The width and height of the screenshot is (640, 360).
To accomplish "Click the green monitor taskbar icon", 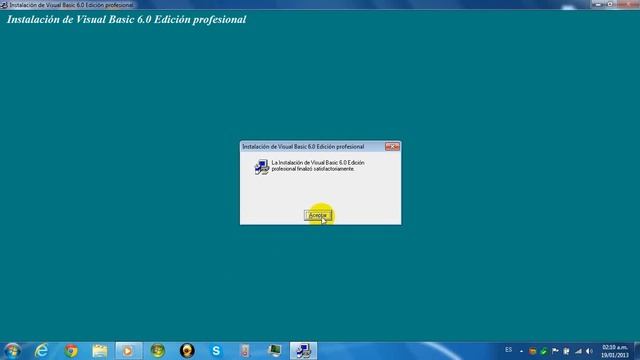I will click(x=274, y=351).
